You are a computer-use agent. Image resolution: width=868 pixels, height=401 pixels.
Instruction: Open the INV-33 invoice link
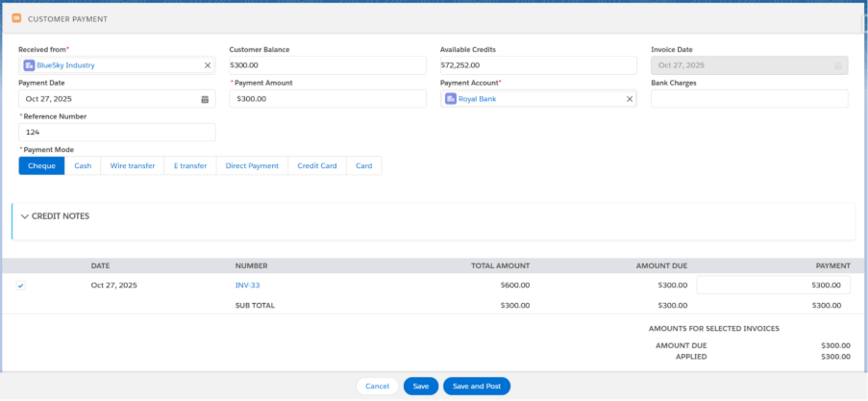247,286
